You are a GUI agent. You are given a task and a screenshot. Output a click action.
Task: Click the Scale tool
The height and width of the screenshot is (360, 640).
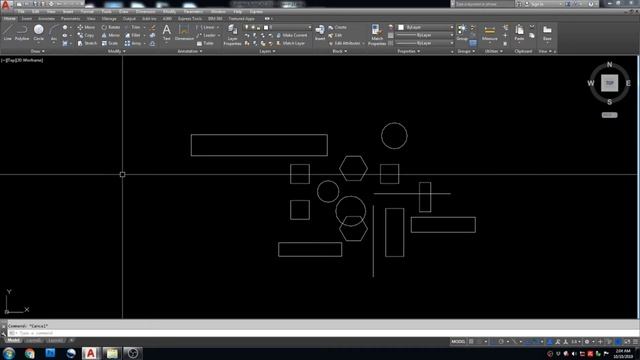tap(110, 43)
